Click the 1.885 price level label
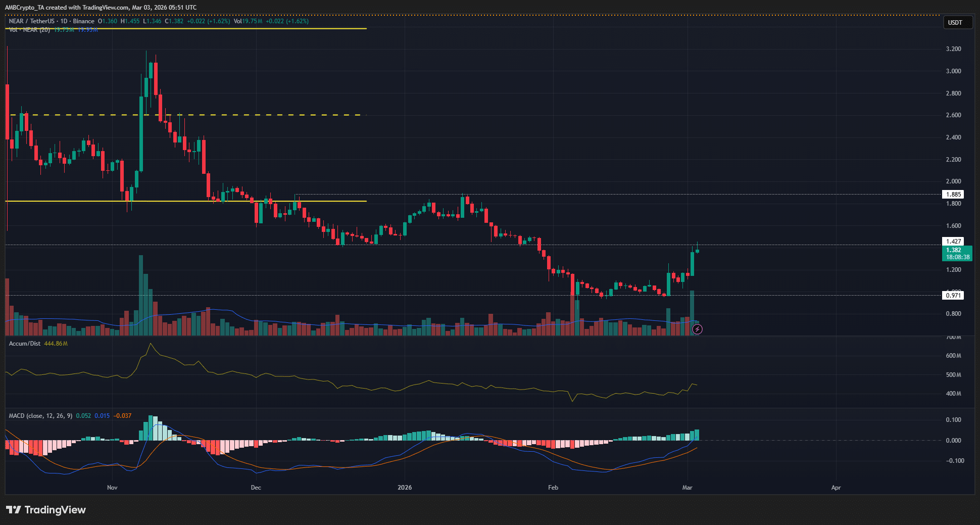Image resolution: width=980 pixels, height=525 pixels. click(953, 195)
